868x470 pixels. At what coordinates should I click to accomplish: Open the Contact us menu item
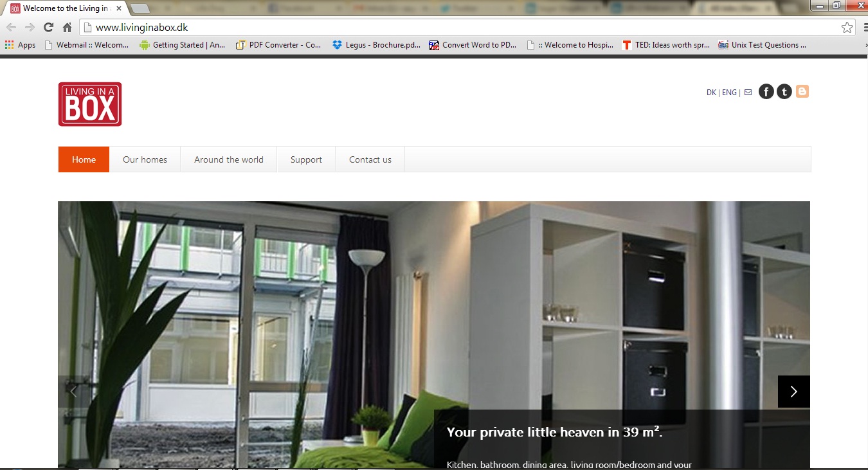pos(370,159)
